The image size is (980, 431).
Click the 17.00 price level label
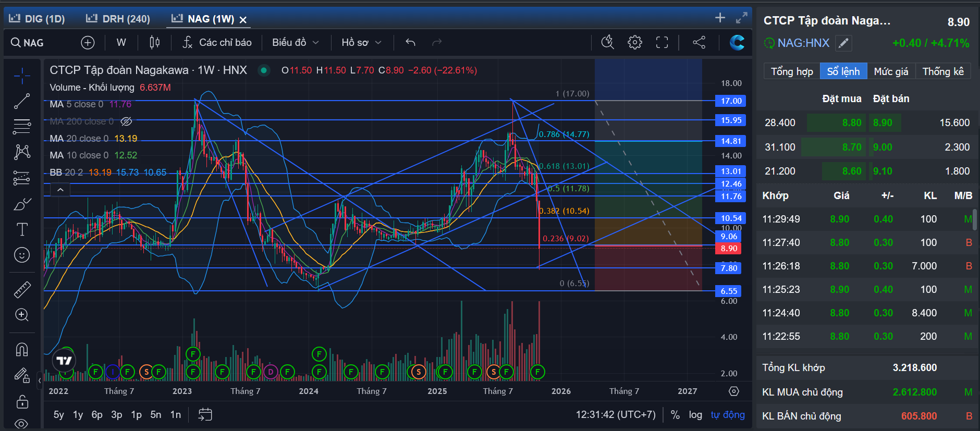tap(731, 101)
